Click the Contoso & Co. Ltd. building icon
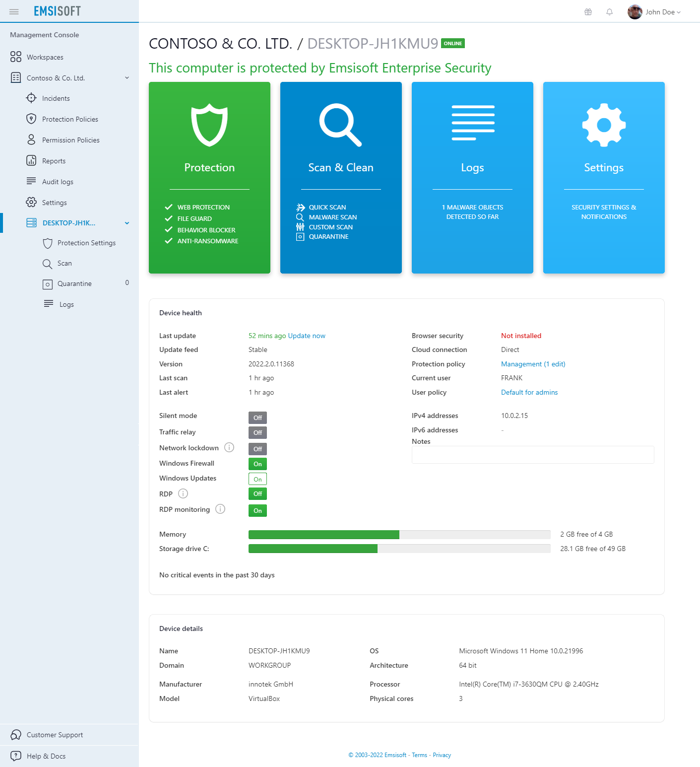The width and height of the screenshot is (700, 767). tap(16, 77)
